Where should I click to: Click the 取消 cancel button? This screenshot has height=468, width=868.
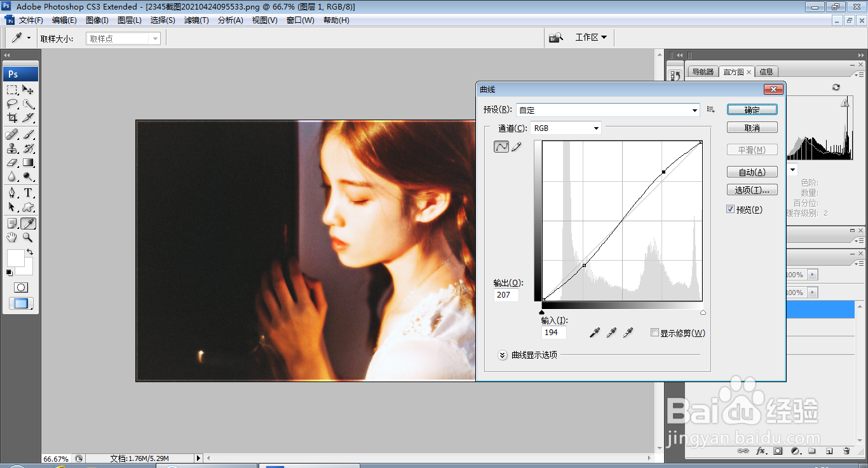point(752,128)
